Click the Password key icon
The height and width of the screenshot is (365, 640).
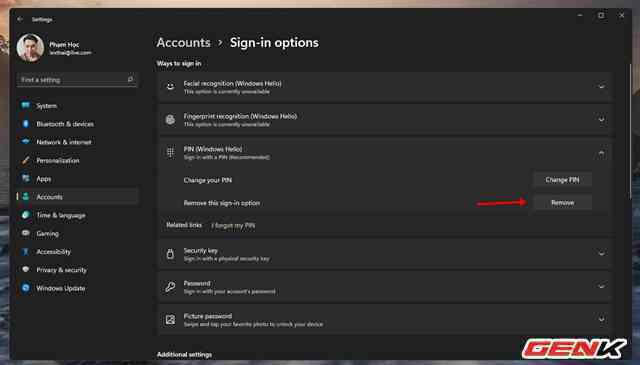pos(170,287)
